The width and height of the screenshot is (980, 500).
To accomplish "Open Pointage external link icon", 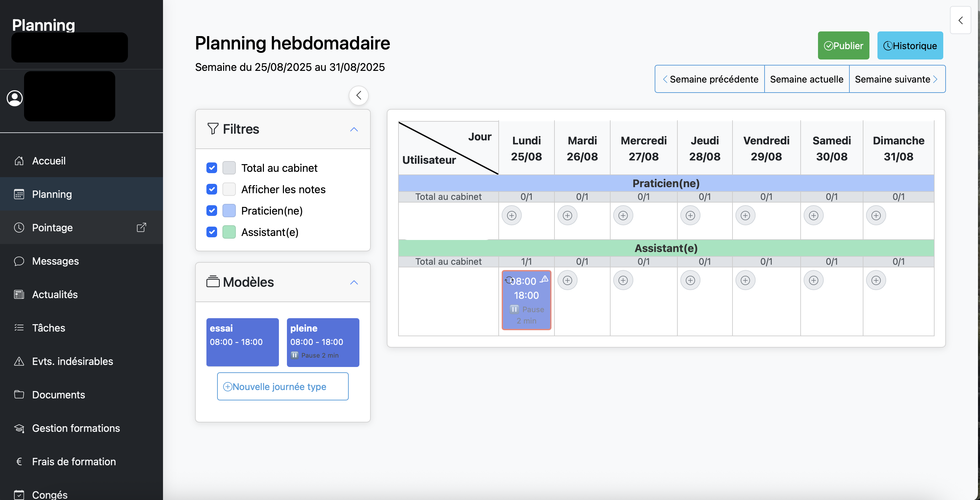I will click(141, 227).
